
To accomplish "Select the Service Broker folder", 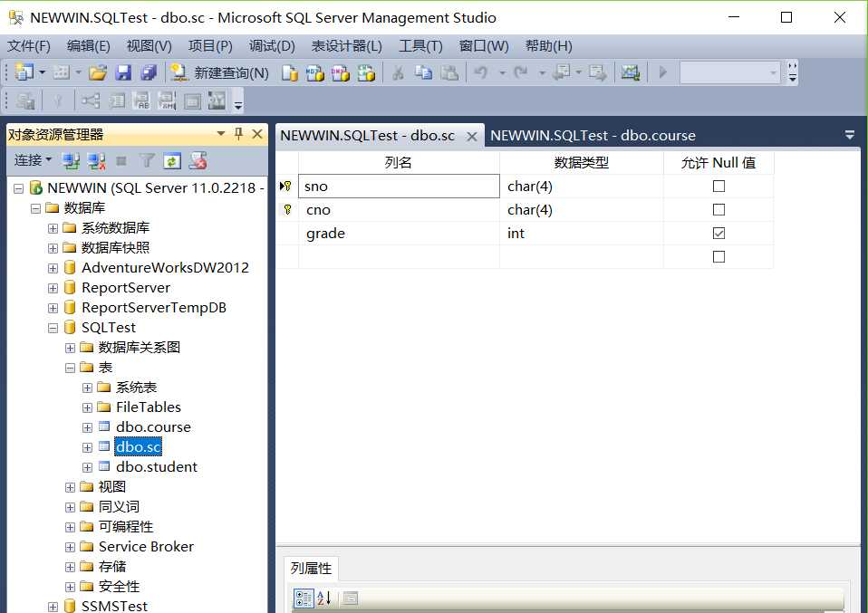I will tap(146, 547).
